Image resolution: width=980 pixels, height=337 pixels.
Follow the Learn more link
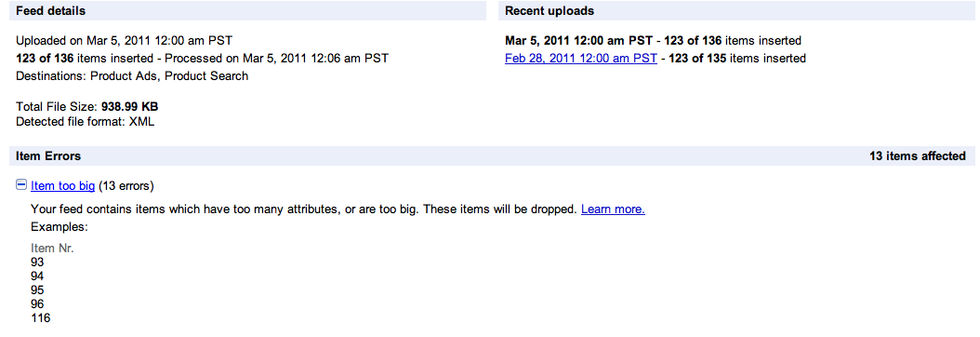coord(613,209)
